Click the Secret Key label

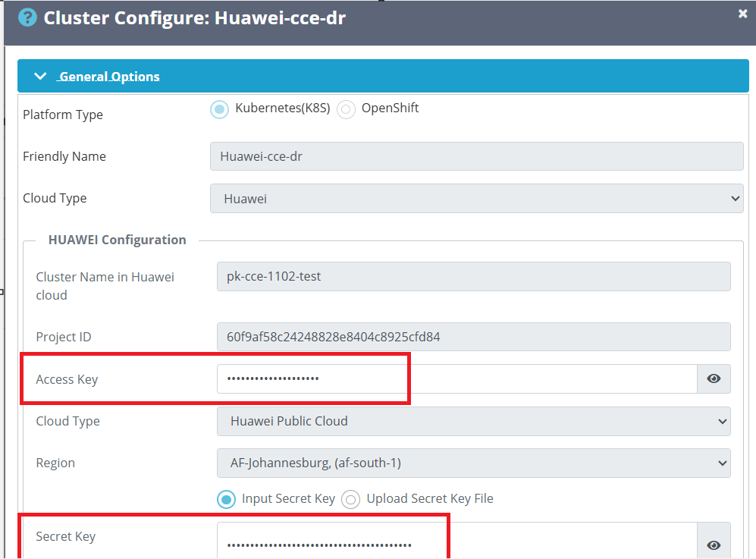point(65,536)
